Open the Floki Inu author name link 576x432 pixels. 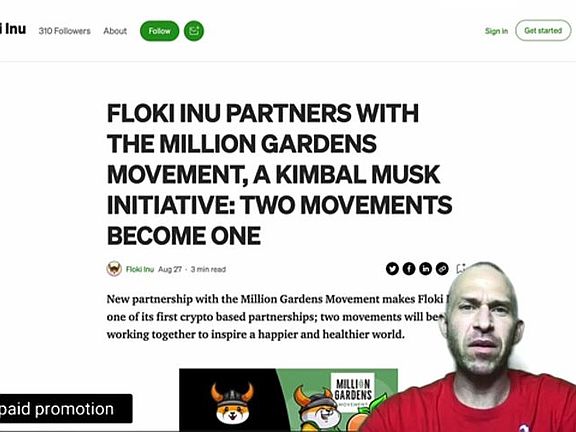point(140,269)
